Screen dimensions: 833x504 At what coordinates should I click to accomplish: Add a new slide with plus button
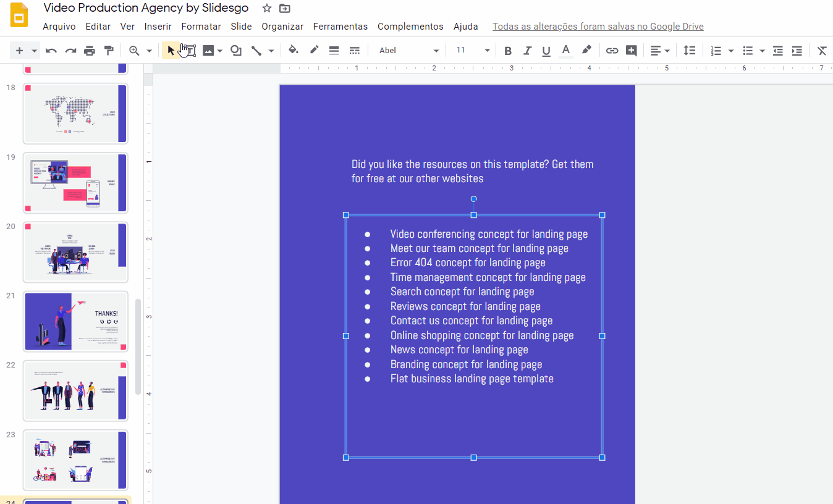click(x=19, y=51)
